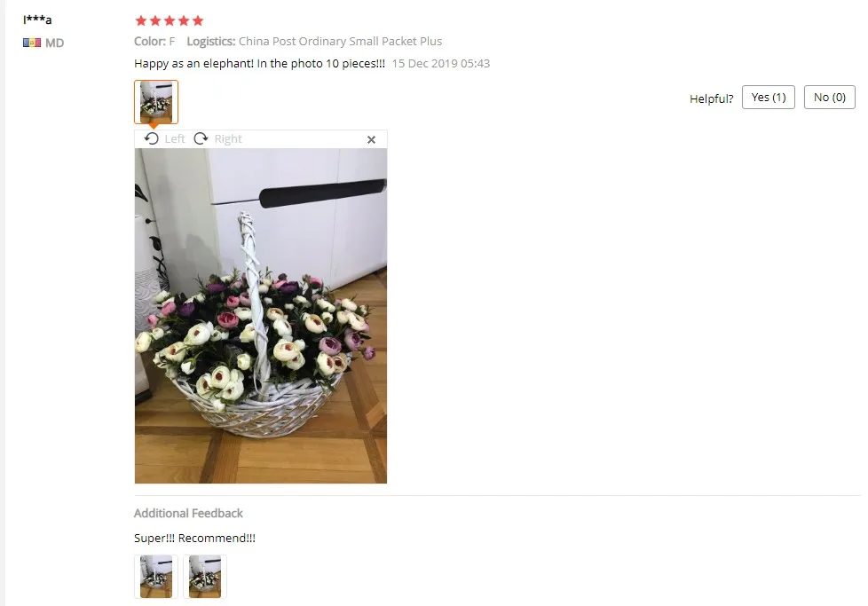Click the 'Super!!! Recommend!!!' feedback text
The image size is (868, 606).
[x=195, y=538]
